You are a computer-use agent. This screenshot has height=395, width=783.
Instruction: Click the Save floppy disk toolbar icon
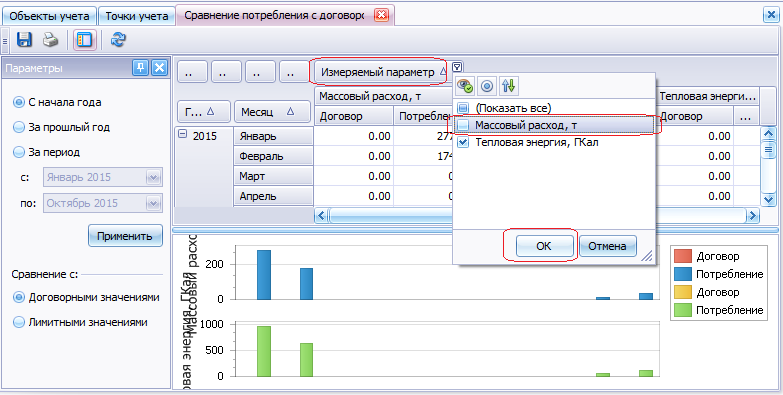tap(24, 40)
